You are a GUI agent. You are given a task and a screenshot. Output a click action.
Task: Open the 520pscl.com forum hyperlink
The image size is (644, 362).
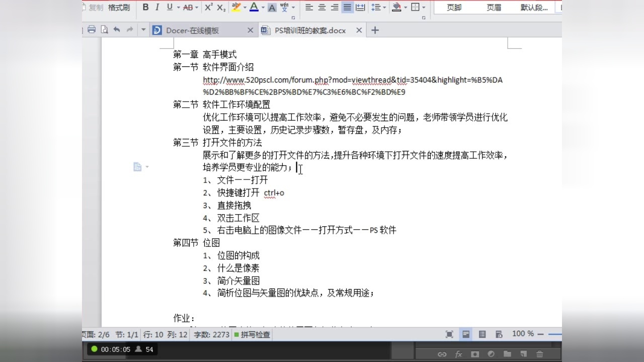click(x=353, y=86)
